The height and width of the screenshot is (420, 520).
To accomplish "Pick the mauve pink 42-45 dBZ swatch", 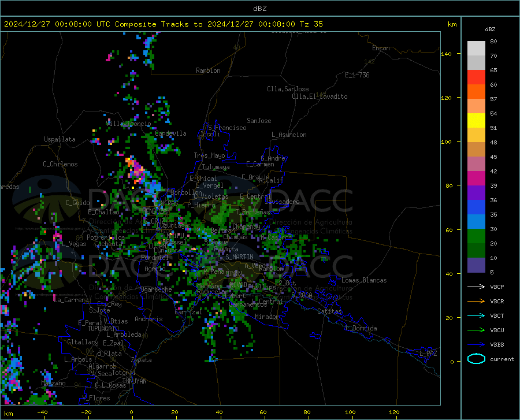I will pos(476,164).
